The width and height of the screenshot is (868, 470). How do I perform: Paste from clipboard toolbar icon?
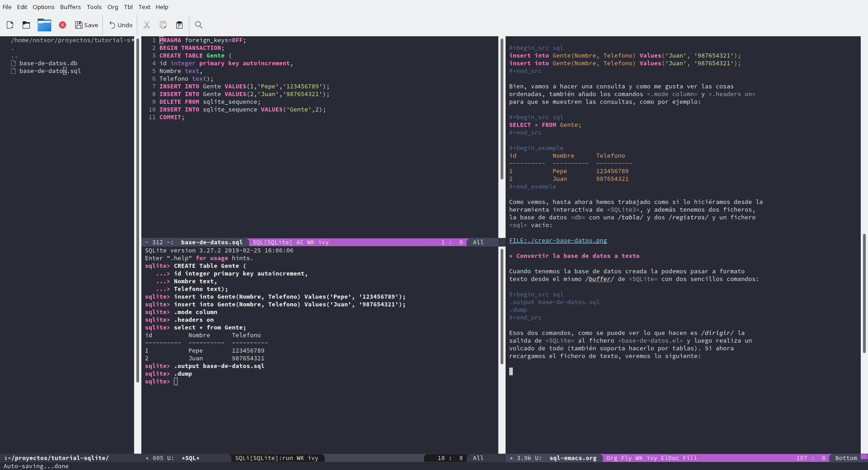click(x=179, y=25)
